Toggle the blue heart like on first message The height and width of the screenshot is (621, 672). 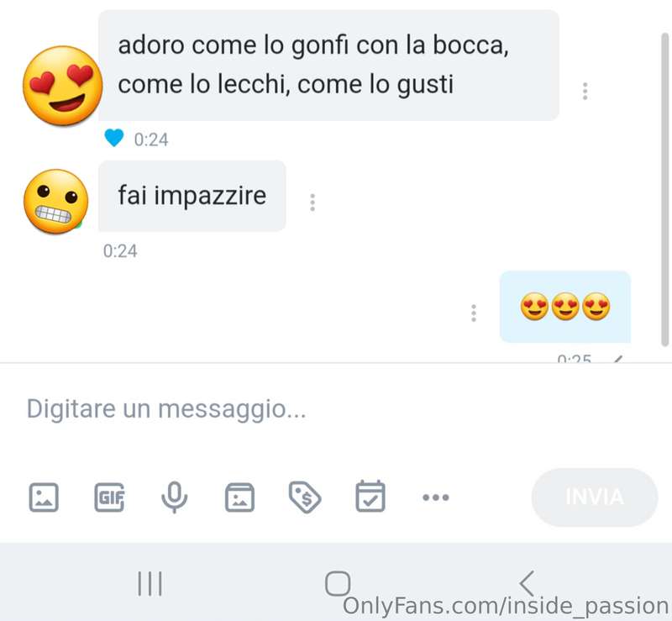click(x=114, y=138)
